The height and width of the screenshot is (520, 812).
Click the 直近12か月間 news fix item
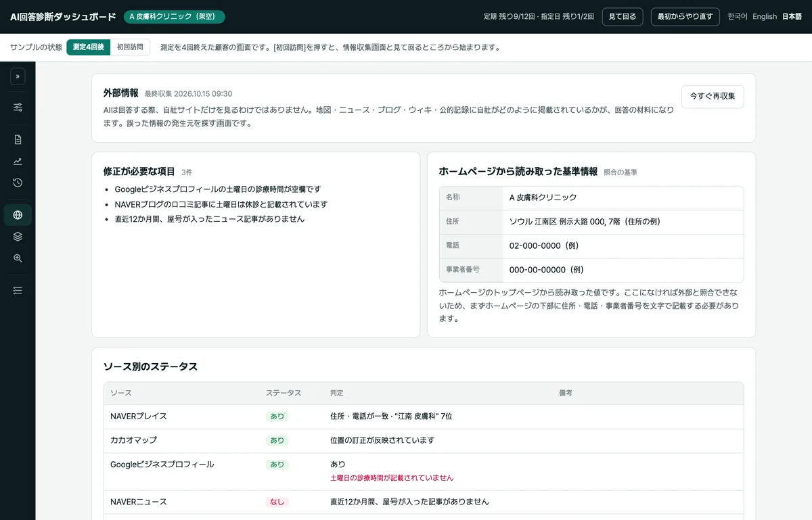coord(210,219)
